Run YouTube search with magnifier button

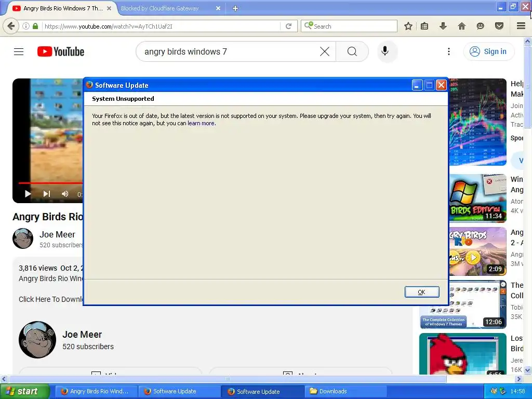(x=352, y=51)
